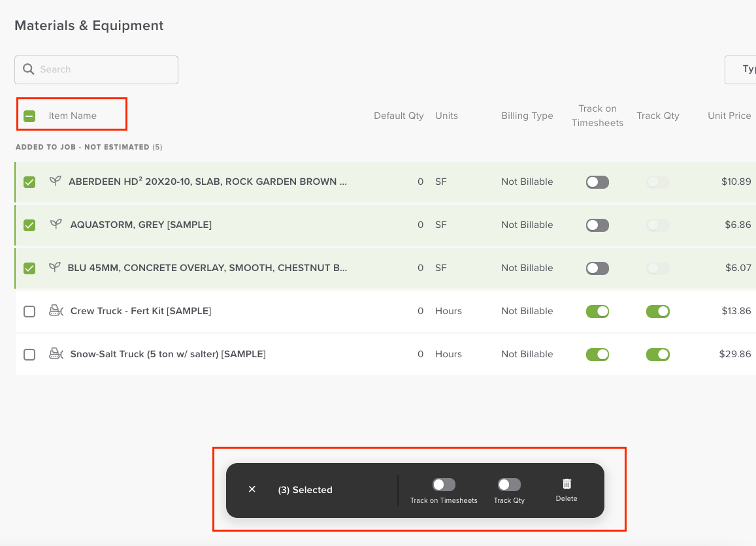Screen dimensions: 756x546
Task: Click the Search input field
Action: (105, 69)
